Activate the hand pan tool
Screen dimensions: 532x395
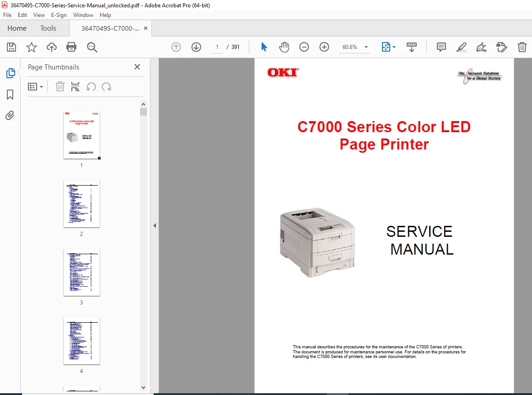click(284, 47)
